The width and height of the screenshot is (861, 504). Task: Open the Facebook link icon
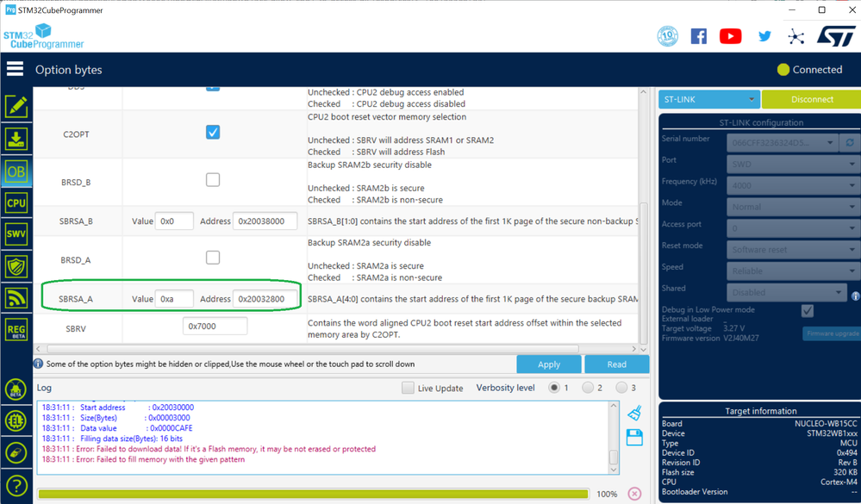[x=698, y=36]
